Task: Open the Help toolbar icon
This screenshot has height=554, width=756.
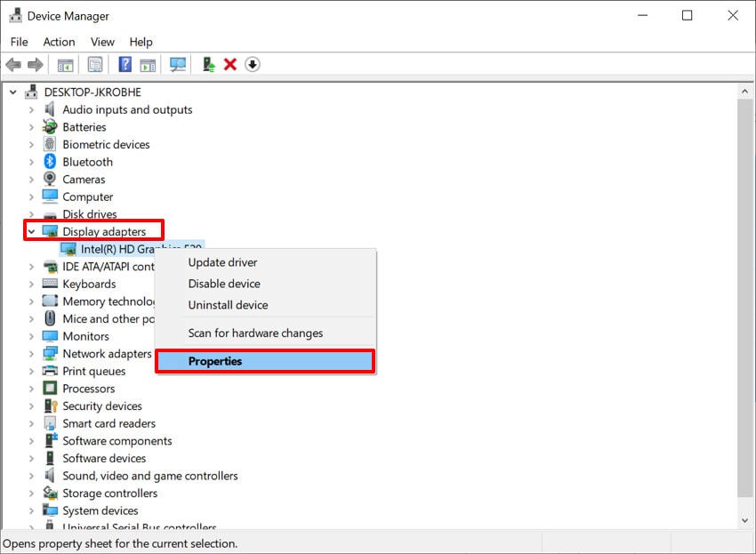Action: tap(124, 64)
